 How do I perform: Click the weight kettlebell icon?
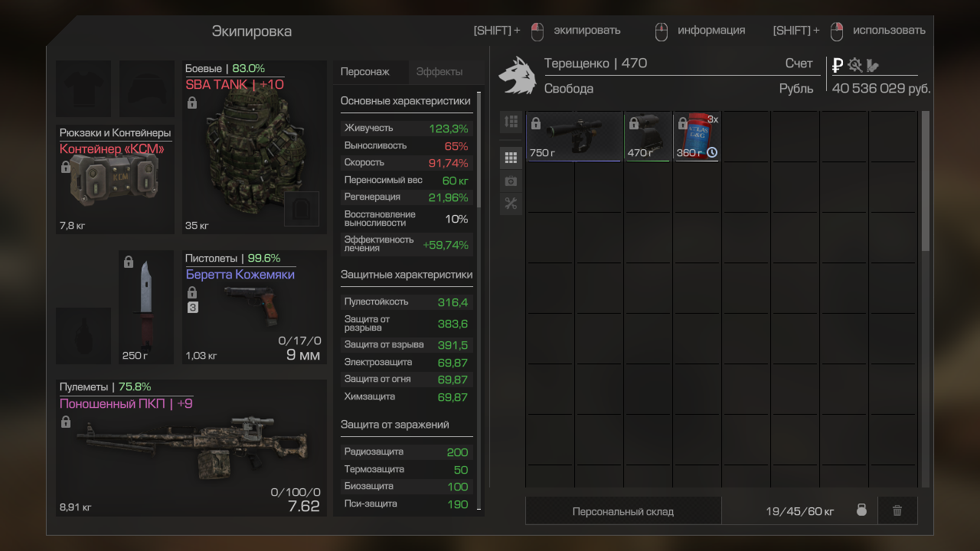[x=861, y=510]
